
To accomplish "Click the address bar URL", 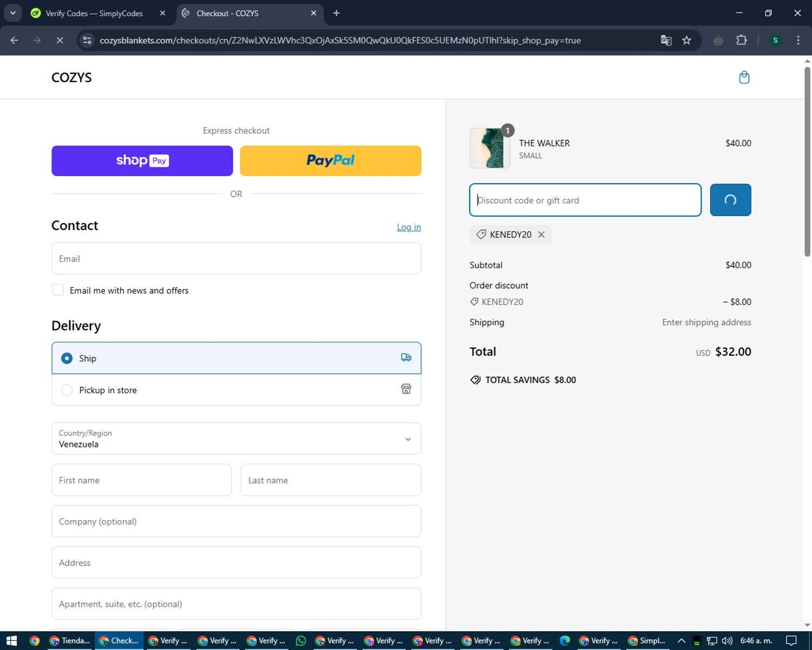I will pyautogui.click(x=340, y=41).
